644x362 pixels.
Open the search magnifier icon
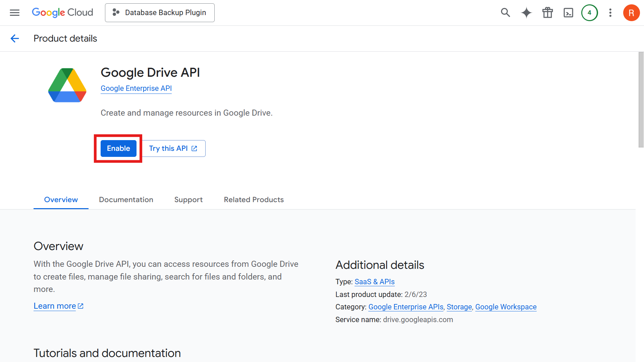pos(505,13)
